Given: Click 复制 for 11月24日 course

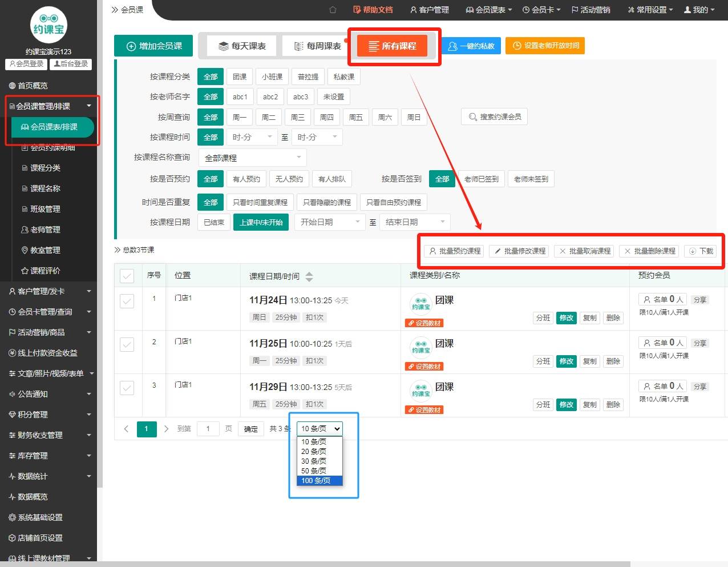Looking at the screenshot, I should (x=590, y=318).
